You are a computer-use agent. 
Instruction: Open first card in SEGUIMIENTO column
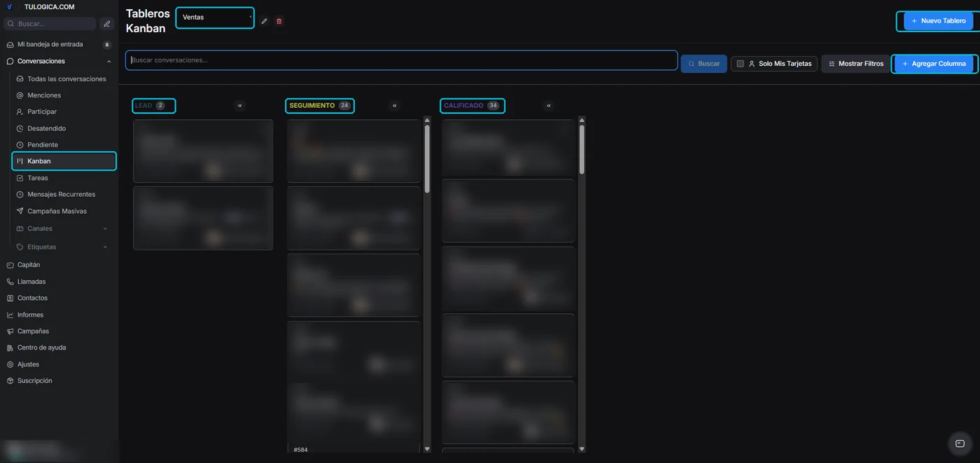click(353, 151)
